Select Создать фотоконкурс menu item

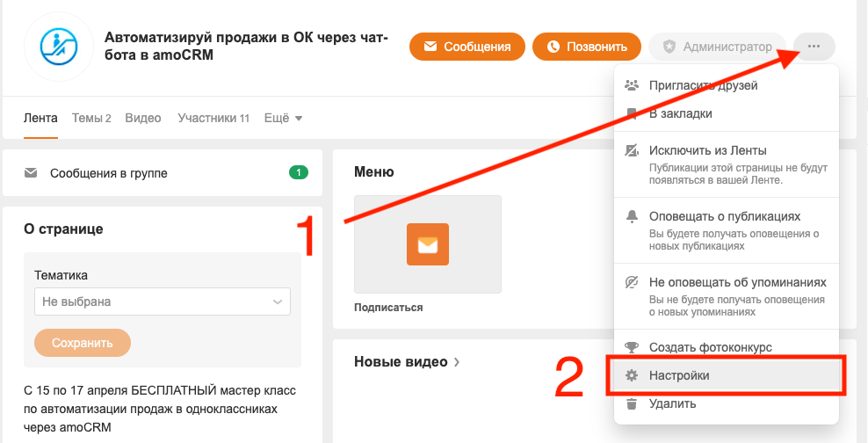point(727,348)
